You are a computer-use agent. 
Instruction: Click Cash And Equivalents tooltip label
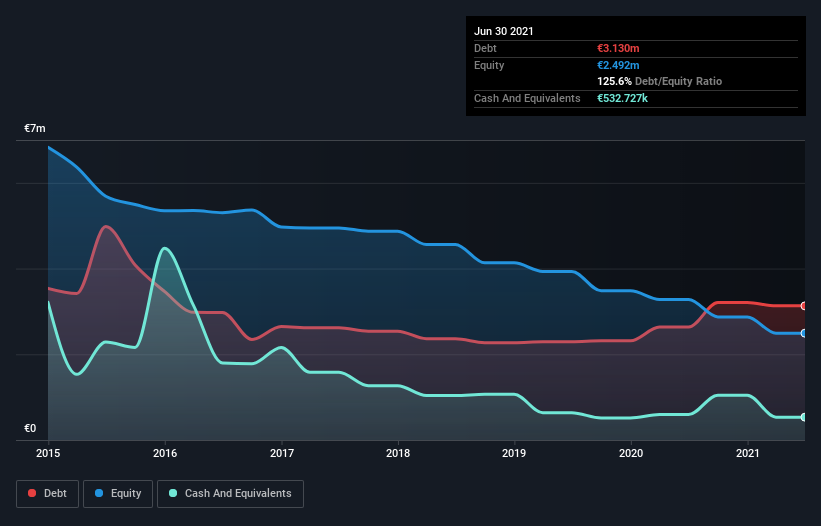[527, 98]
